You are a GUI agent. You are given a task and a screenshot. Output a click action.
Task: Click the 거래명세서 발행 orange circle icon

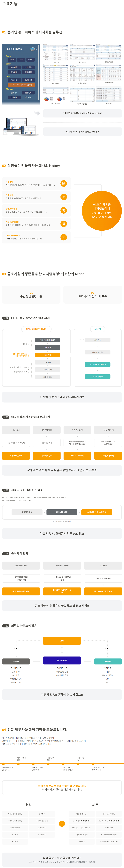[63, 224]
